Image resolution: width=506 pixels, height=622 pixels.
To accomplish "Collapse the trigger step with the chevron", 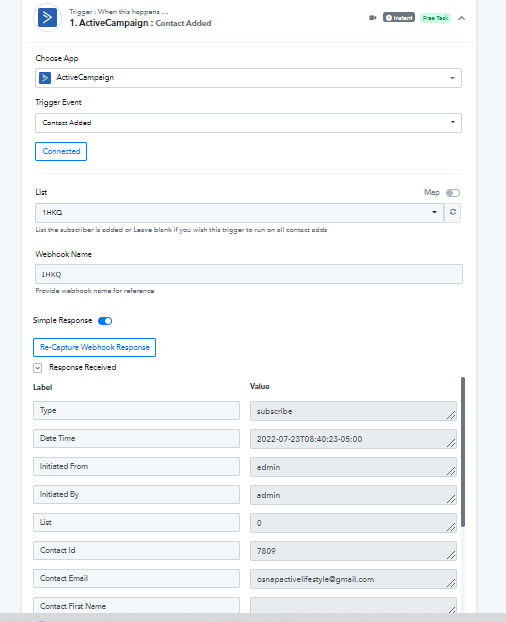I will [x=461, y=18].
